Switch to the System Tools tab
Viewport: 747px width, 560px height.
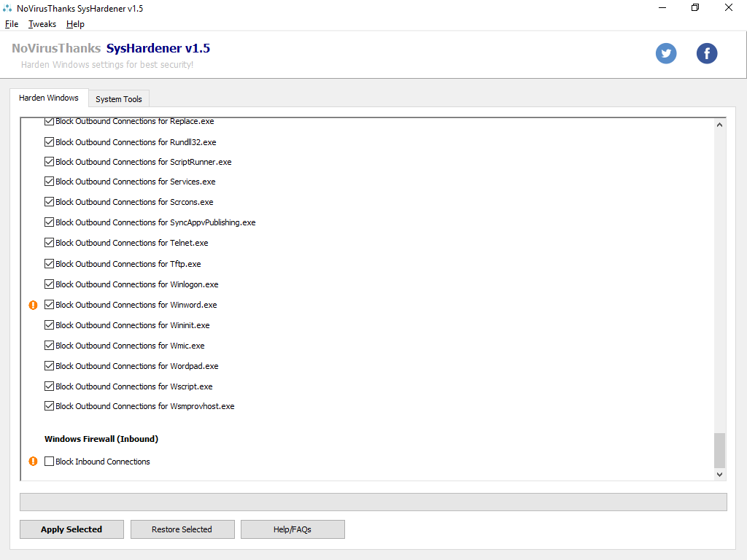pyautogui.click(x=119, y=99)
